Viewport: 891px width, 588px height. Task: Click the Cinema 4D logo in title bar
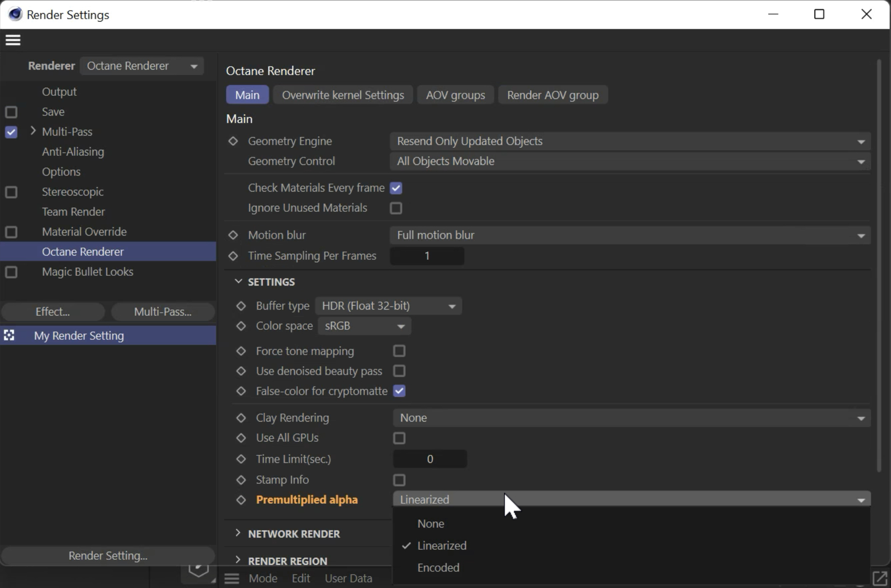(x=16, y=14)
